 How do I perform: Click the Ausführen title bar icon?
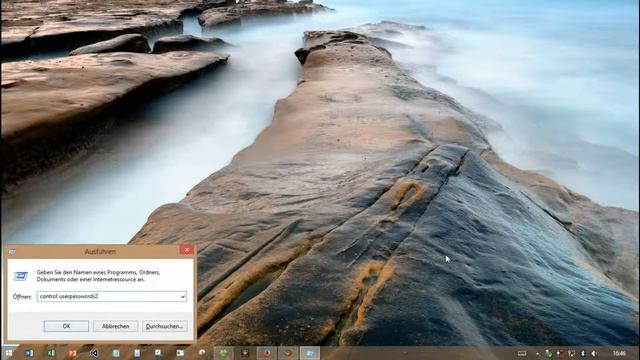[12, 251]
